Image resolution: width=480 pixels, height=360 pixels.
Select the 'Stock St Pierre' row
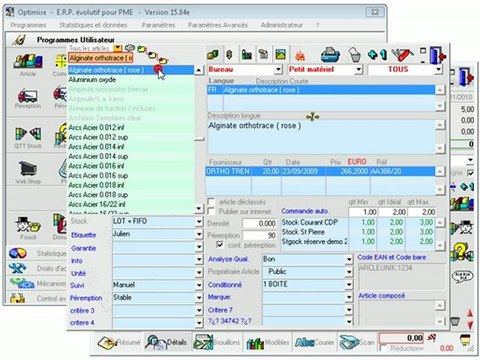358,232
